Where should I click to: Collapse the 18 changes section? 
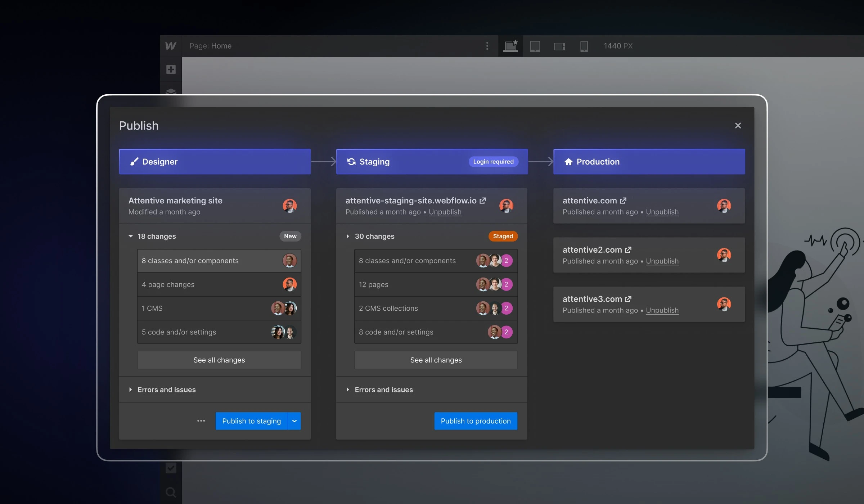pos(130,236)
